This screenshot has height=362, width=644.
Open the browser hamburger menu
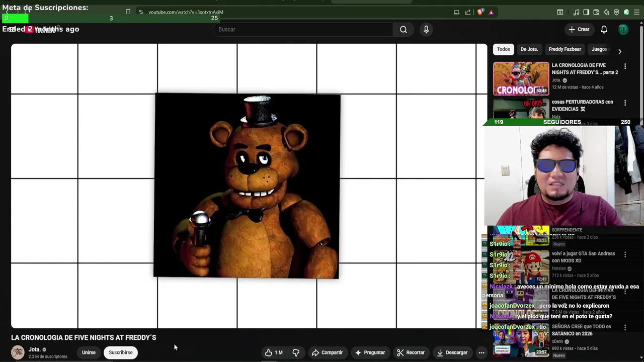click(x=637, y=12)
